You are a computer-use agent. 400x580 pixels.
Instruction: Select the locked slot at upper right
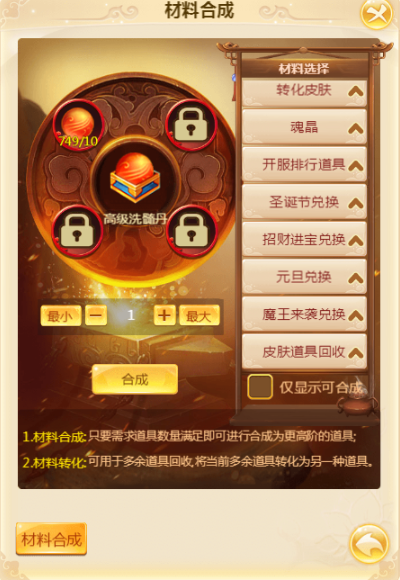[x=191, y=125]
